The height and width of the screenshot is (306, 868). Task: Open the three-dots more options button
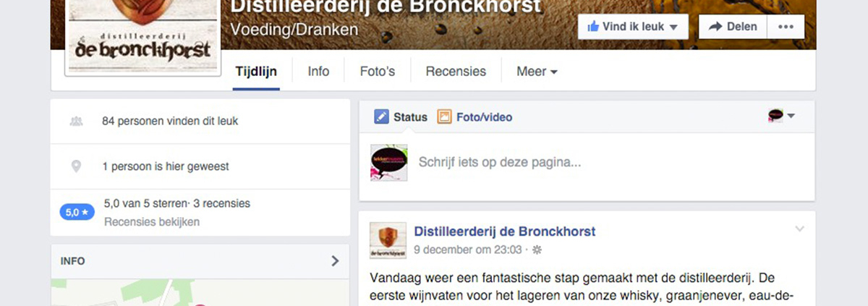(x=785, y=27)
